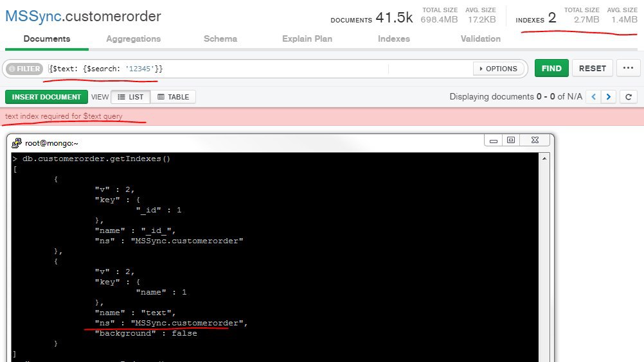Click INSERT DOCUMENT button
Screen dimensions: 644x362
coord(46,97)
